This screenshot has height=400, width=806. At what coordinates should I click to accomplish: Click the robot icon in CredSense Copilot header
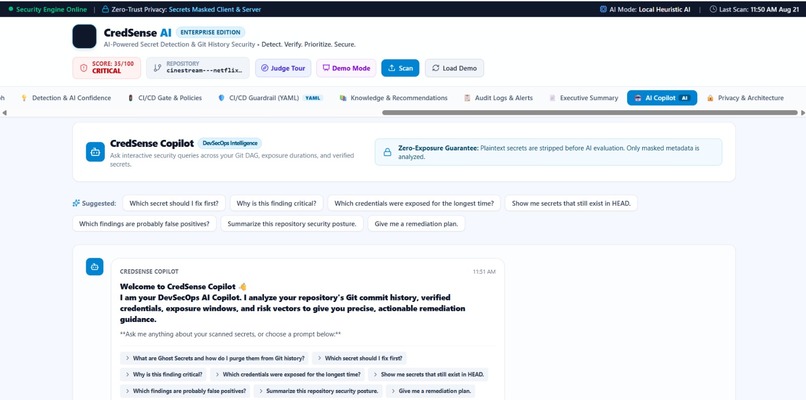[x=95, y=152]
